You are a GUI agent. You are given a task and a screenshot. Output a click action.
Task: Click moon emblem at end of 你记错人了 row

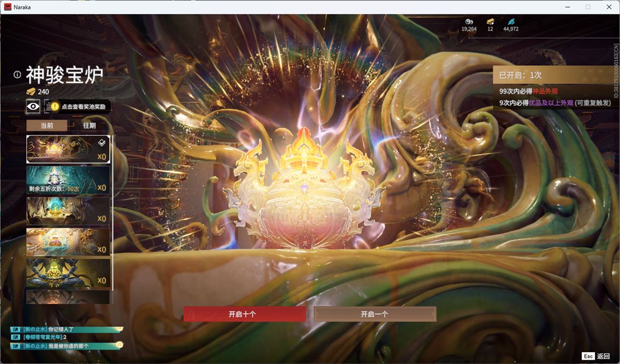(x=119, y=329)
